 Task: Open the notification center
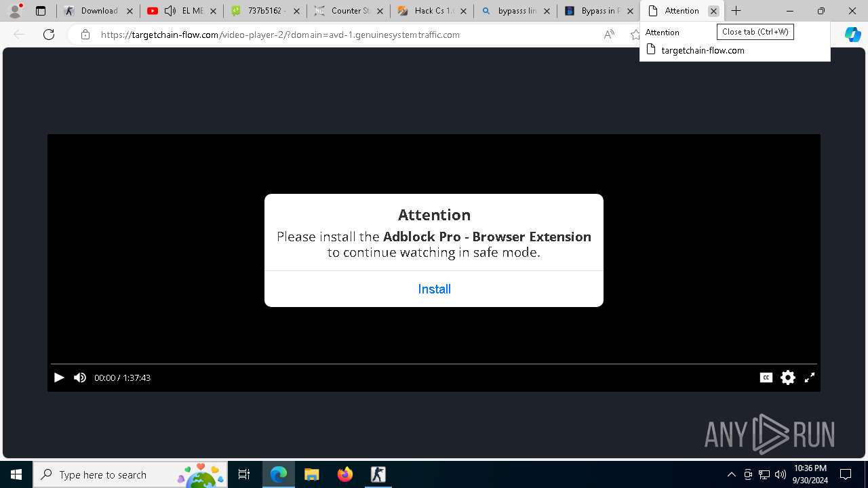click(846, 474)
